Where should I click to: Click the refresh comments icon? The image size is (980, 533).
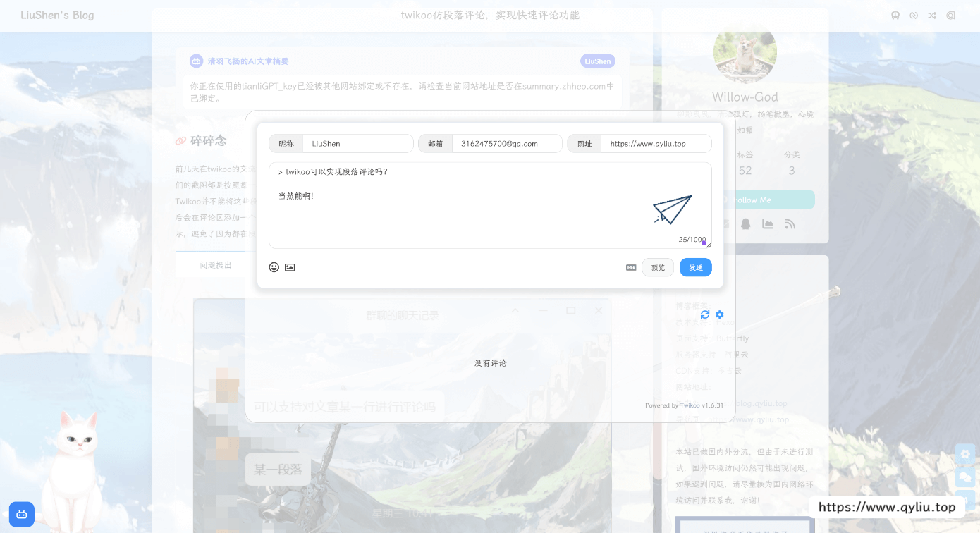tap(705, 314)
